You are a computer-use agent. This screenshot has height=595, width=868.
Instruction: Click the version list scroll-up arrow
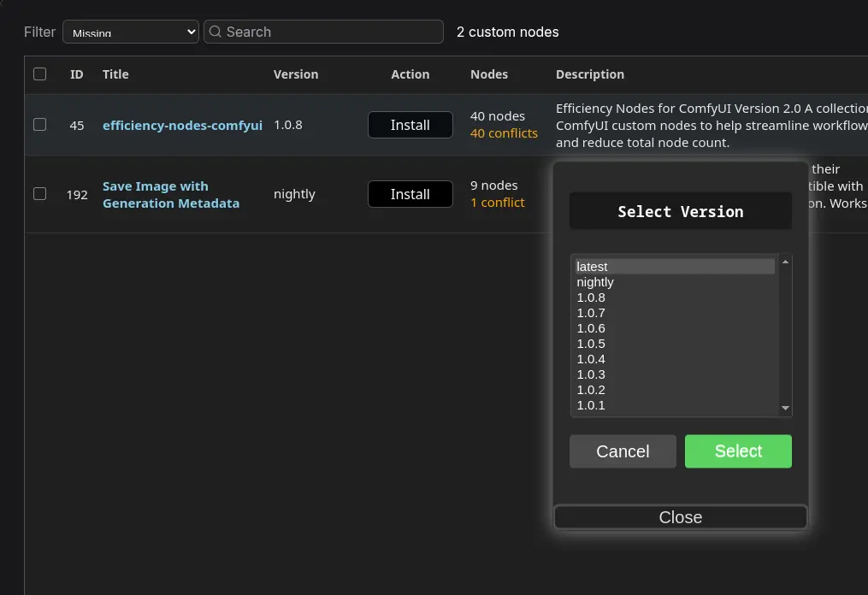click(786, 262)
